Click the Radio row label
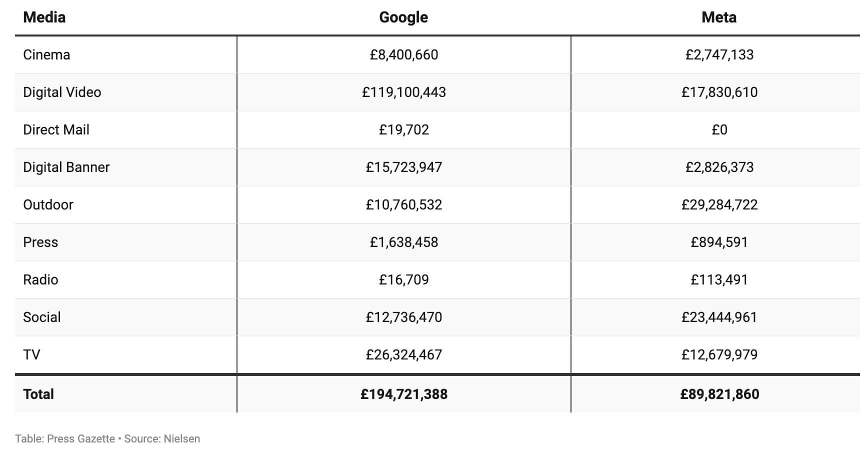This screenshot has width=868, height=450. 40,279
